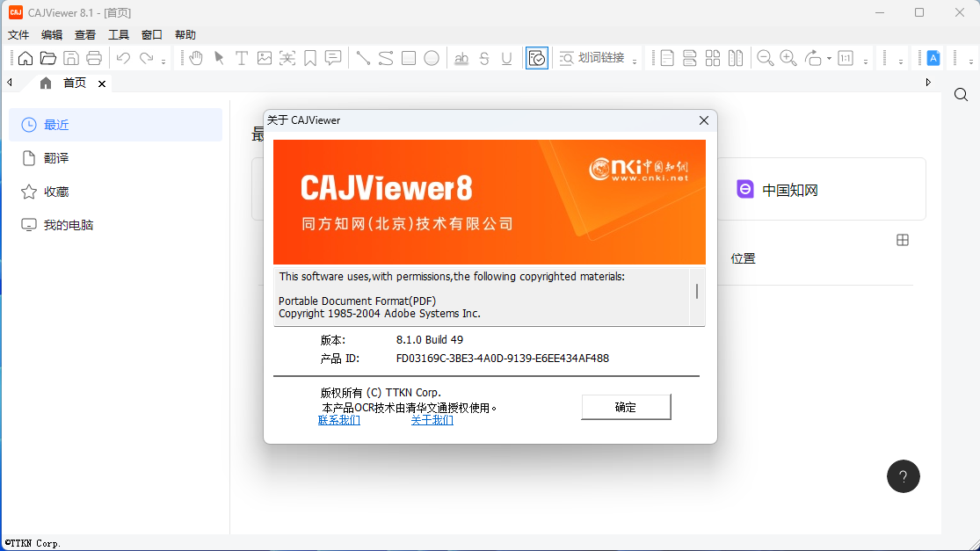Toggle the 划词链接 word-link button
980x551 pixels.
tap(592, 58)
